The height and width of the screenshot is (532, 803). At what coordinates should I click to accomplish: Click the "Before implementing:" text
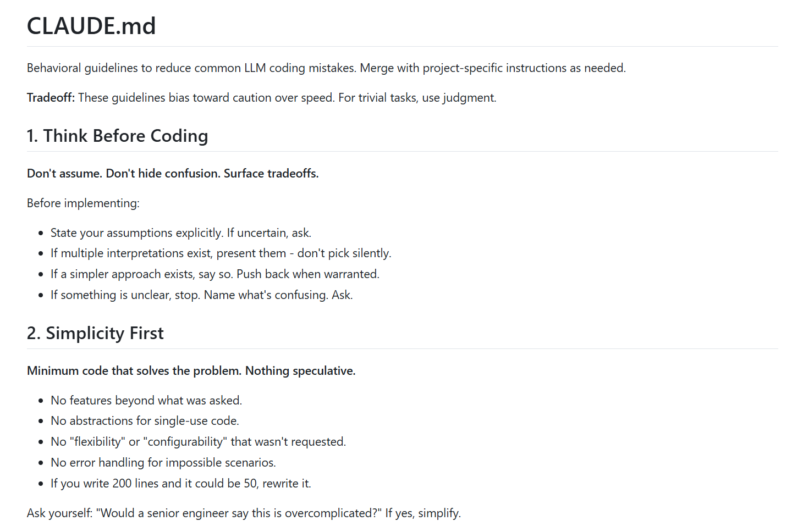[x=83, y=203]
